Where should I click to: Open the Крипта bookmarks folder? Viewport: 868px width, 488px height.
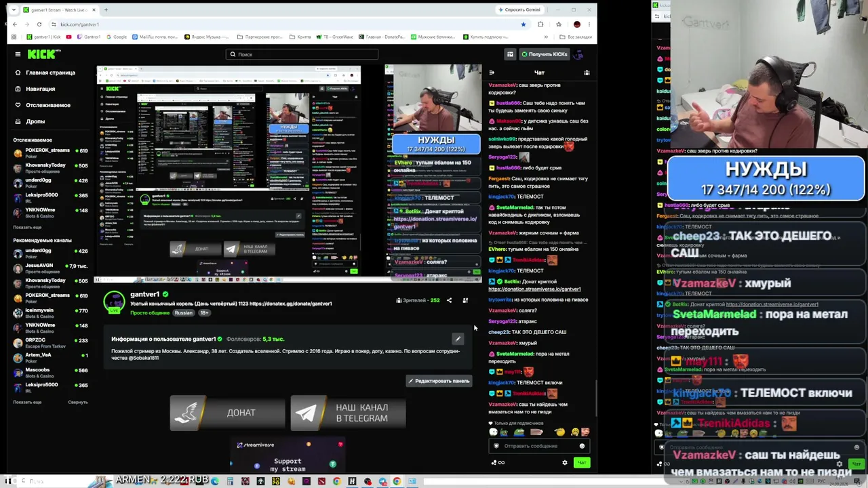(299, 37)
